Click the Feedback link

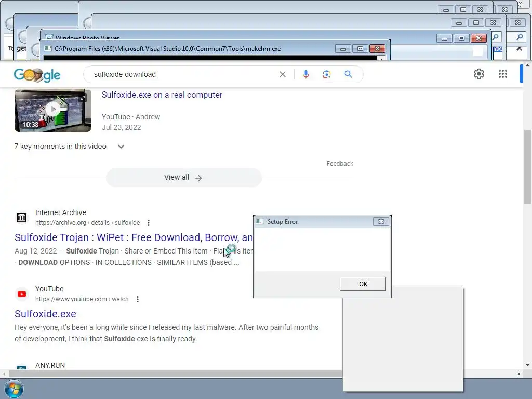click(x=340, y=164)
